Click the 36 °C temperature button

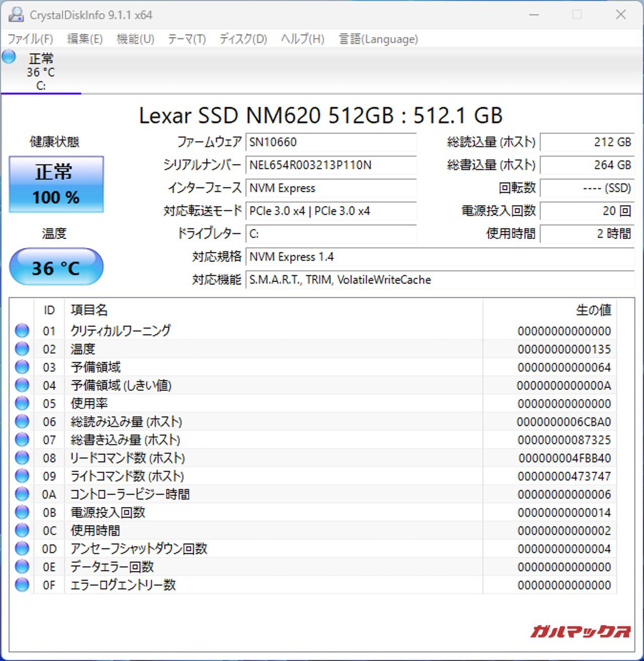coord(56,267)
